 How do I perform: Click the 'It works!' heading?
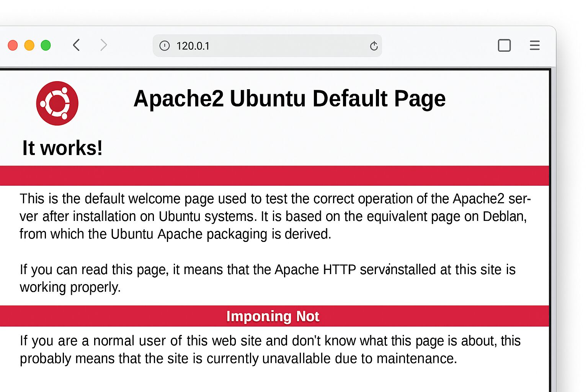pyautogui.click(x=62, y=148)
